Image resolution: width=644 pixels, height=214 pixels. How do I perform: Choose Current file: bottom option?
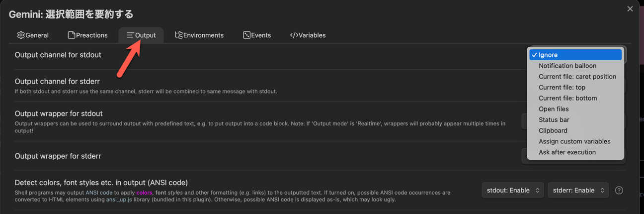pyautogui.click(x=567, y=98)
